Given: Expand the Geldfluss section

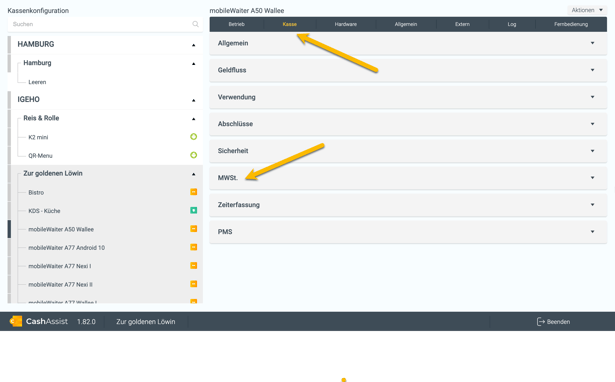Looking at the screenshot, I should click(x=408, y=70).
